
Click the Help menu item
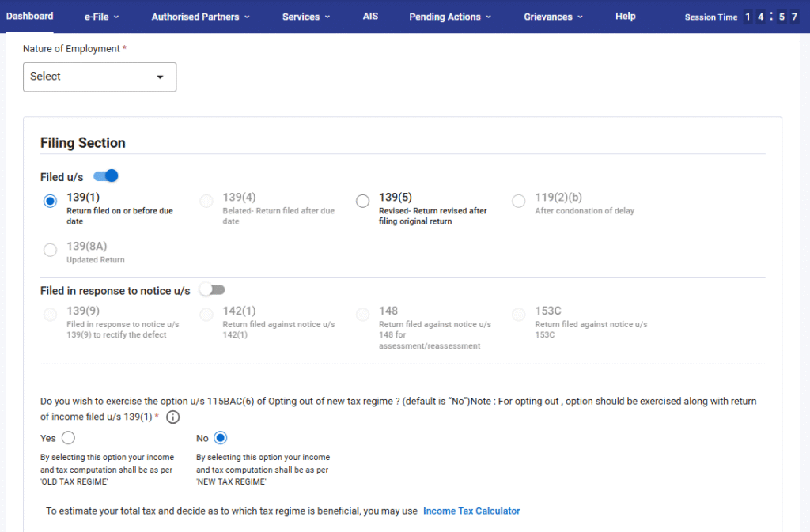625,16
